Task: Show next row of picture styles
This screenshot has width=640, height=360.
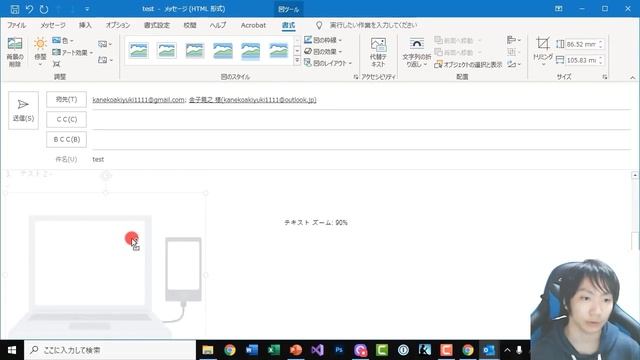Action: point(297,51)
